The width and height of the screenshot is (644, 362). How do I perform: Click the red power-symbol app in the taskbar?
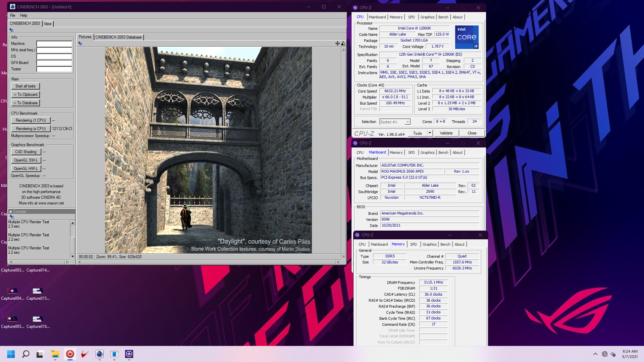click(70, 354)
